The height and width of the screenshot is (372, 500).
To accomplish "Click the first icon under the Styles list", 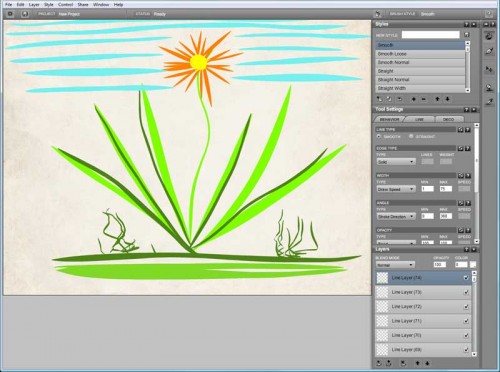I will [x=379, y=99].
